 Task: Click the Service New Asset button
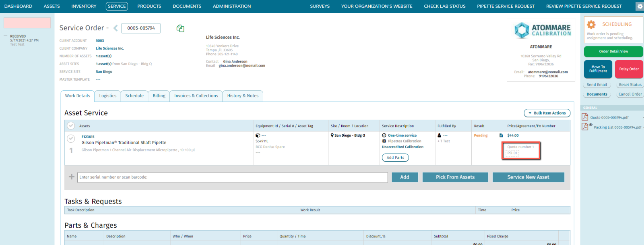(x=528, y=177)
